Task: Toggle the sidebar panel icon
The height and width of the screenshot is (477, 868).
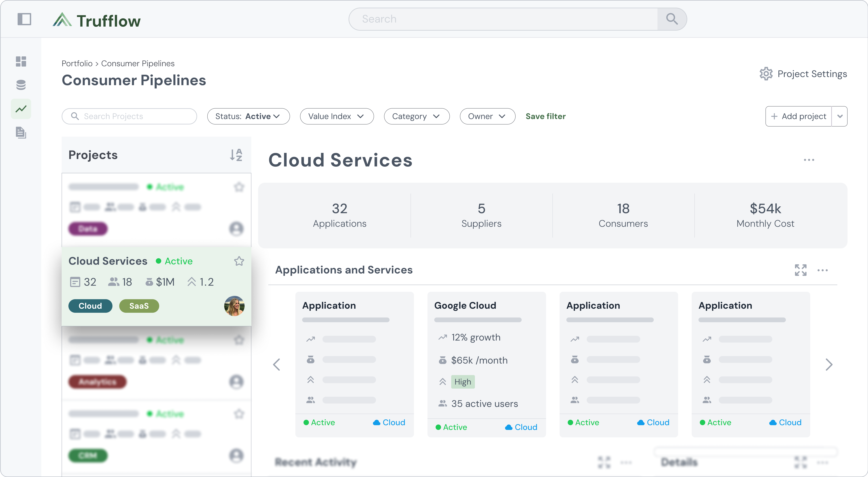Action: 24,19
